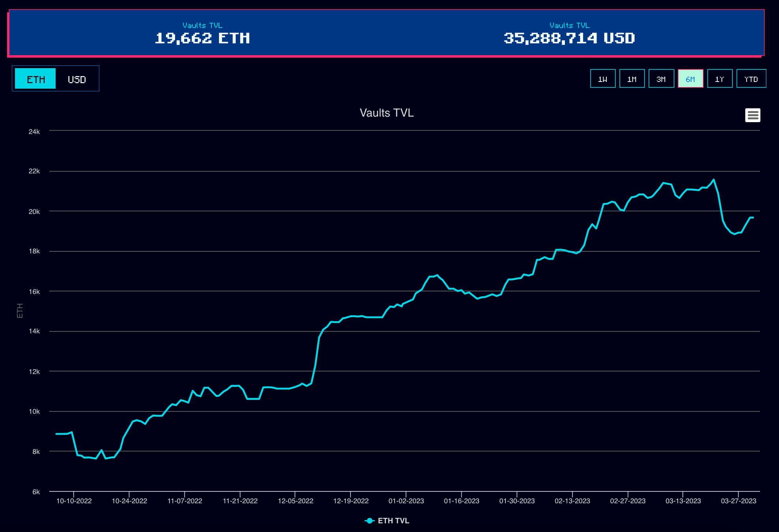Select the 1W time range
This screenshot has width=779, height=532.
point(602,79)
